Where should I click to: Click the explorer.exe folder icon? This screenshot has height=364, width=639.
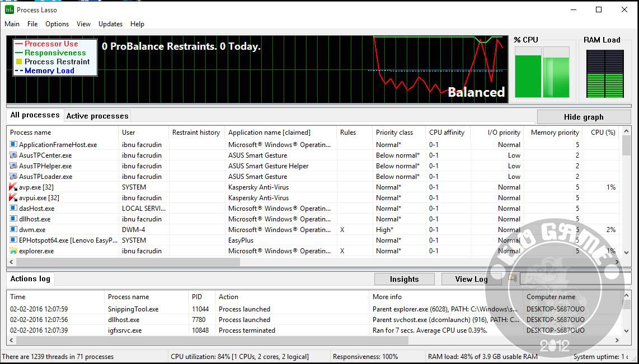(13, 251)
